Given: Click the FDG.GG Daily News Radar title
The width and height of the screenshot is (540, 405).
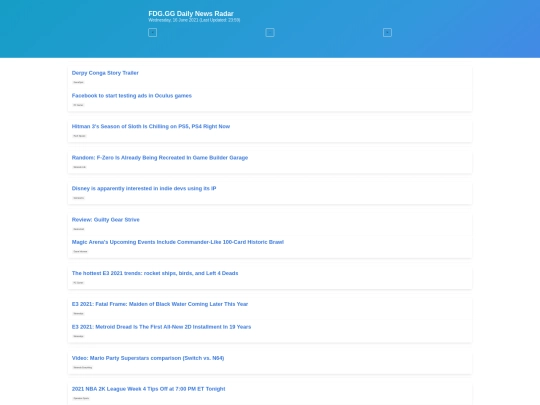Looking at the screenshot, I should coord(191,13).
